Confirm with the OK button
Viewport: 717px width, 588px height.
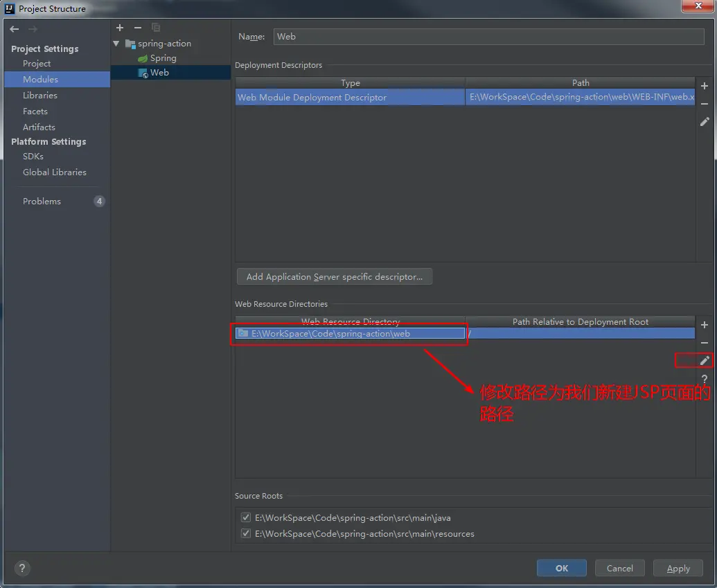[x=562, y=568]
